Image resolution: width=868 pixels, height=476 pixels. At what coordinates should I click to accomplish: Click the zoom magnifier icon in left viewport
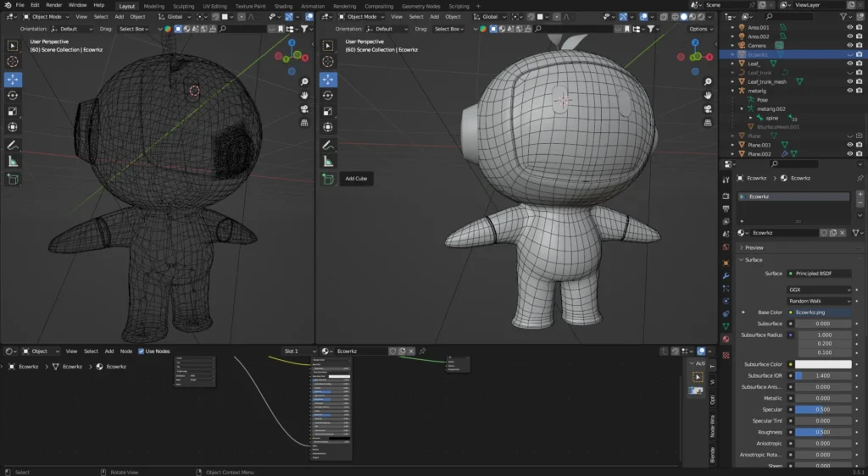click(x=304, y=81)
